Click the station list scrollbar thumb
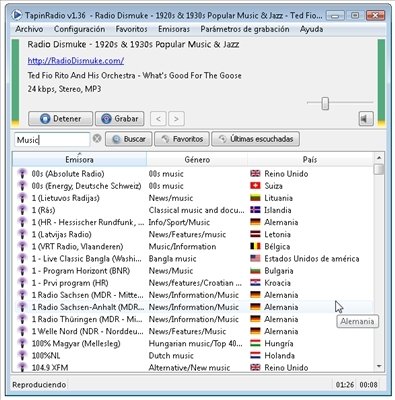 tap(379, 169)
